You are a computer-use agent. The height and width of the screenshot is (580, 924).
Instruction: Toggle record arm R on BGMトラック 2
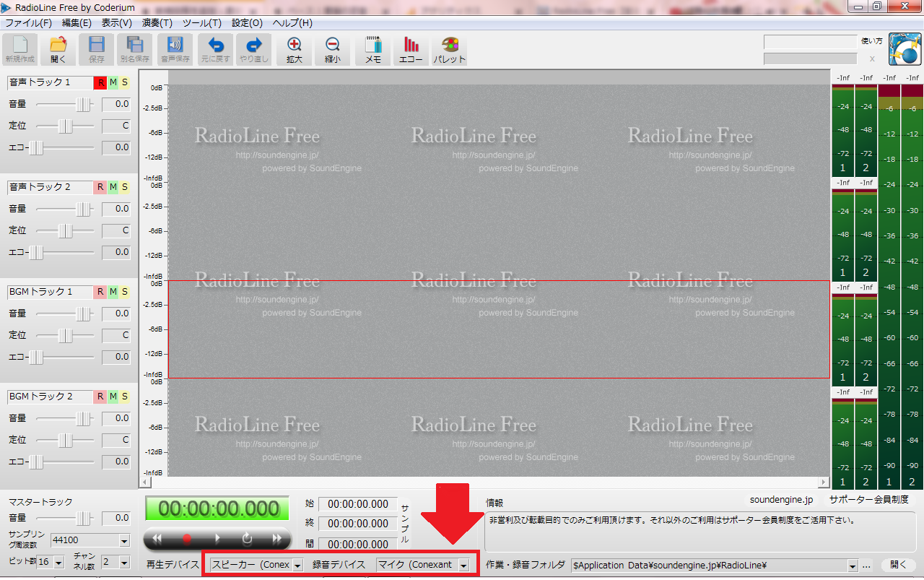100,397
